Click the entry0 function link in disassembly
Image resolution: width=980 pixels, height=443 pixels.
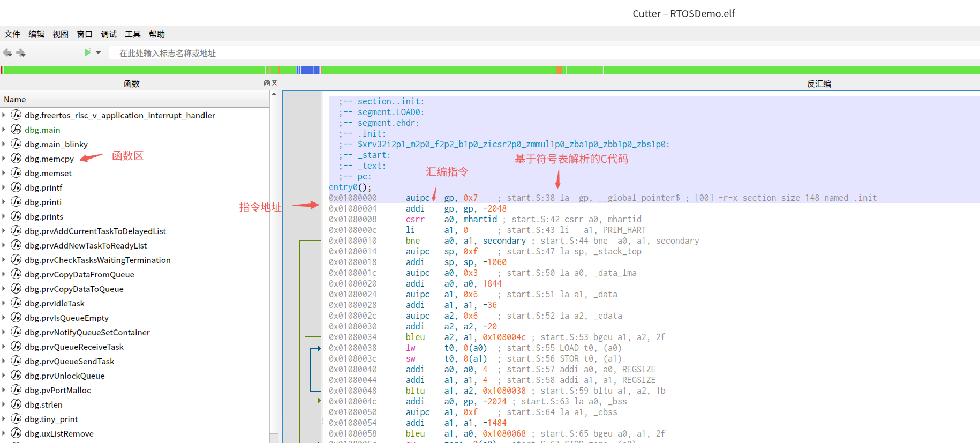(x=343, y=187)
